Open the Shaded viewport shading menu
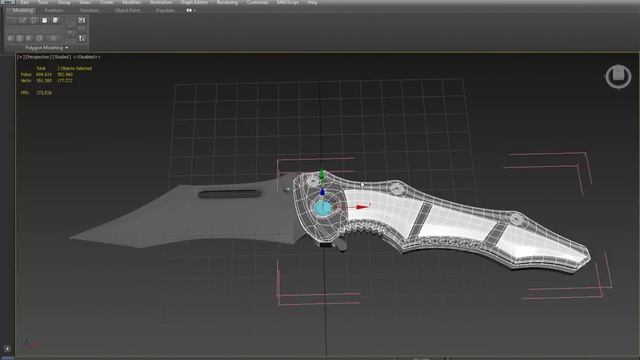The image size is (640, 360). click(62, 57)
